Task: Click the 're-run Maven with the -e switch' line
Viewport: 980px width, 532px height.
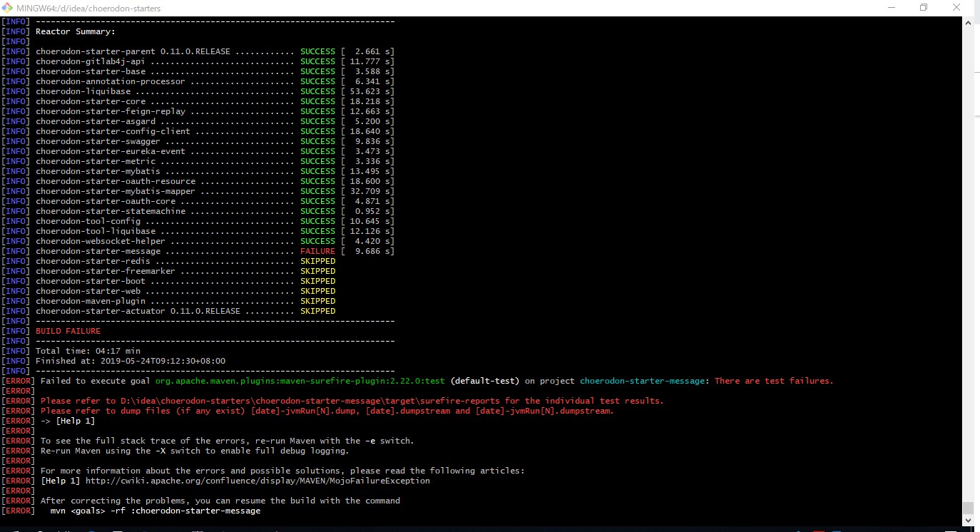Action: (228, 441)
